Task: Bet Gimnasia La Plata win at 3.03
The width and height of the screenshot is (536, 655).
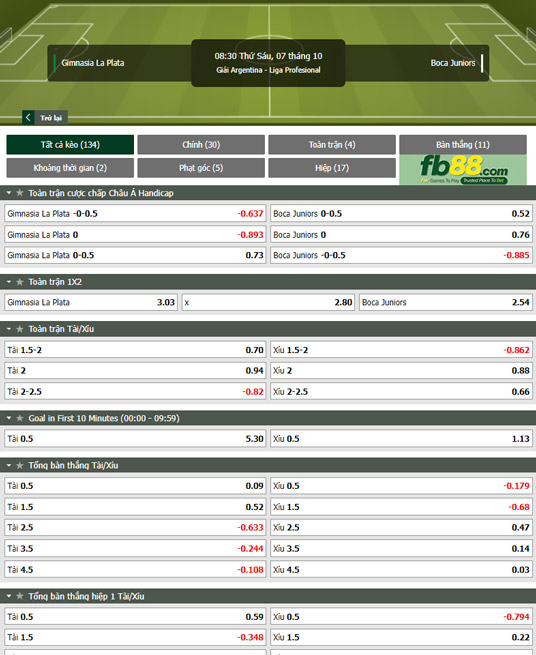Action: coord(91,302)
